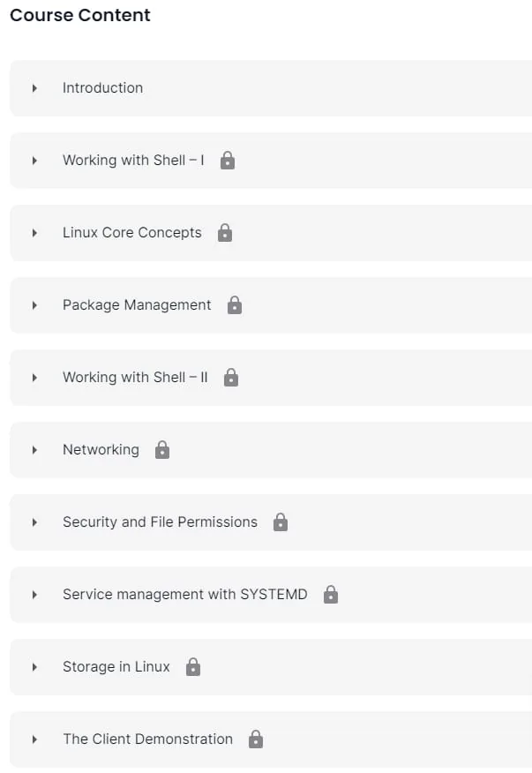Click lock icon next to The Client Demonstration
The width and height of the screenshot is (532, 773).
[x=256, y=739]
